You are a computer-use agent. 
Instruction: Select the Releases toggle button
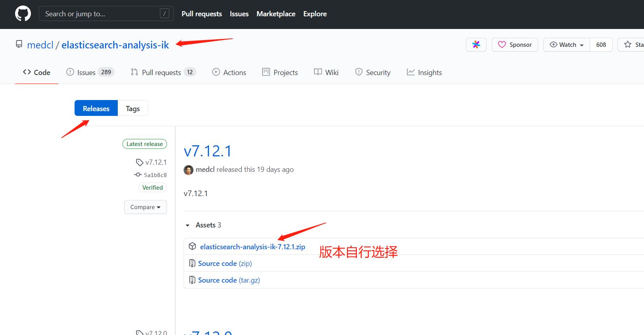(96, 108)
